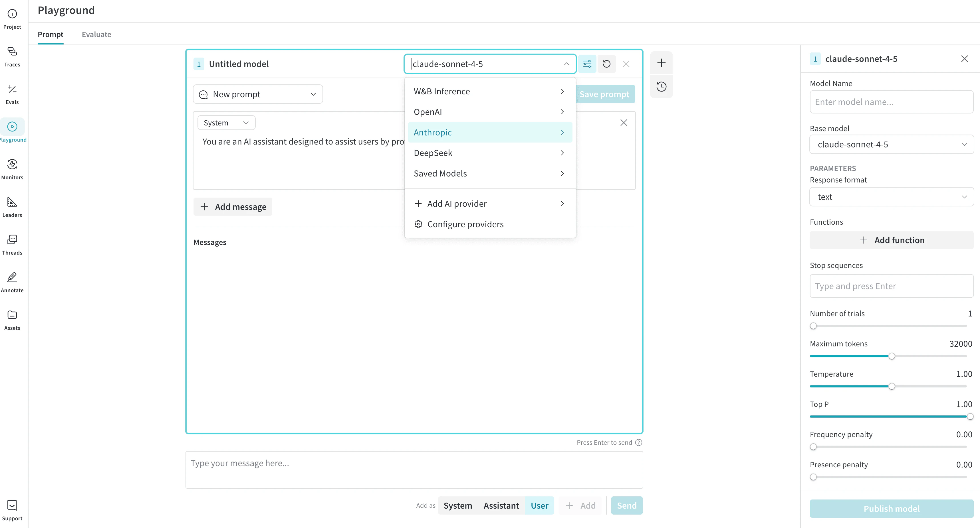980x528 pixels.
Task: Switch message role to Assistant
Action: pos(501,505)
